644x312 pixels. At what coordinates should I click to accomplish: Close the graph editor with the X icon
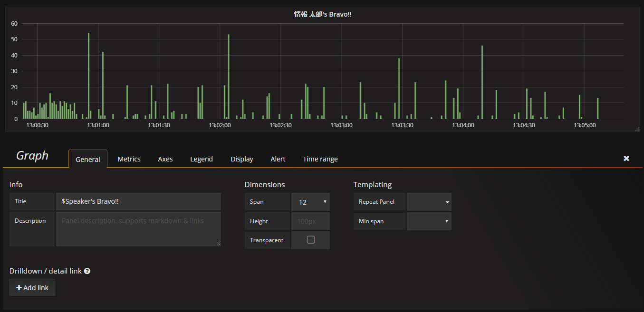point(626,159)
